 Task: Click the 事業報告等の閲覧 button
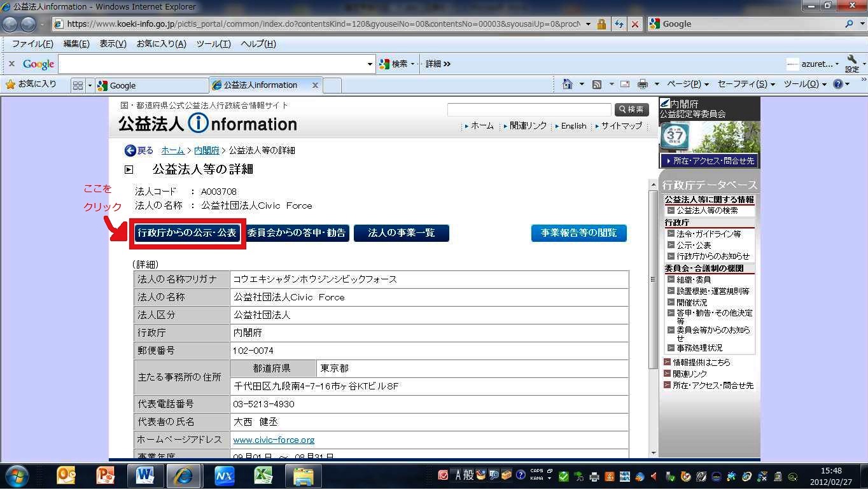(x=579, y=233)
